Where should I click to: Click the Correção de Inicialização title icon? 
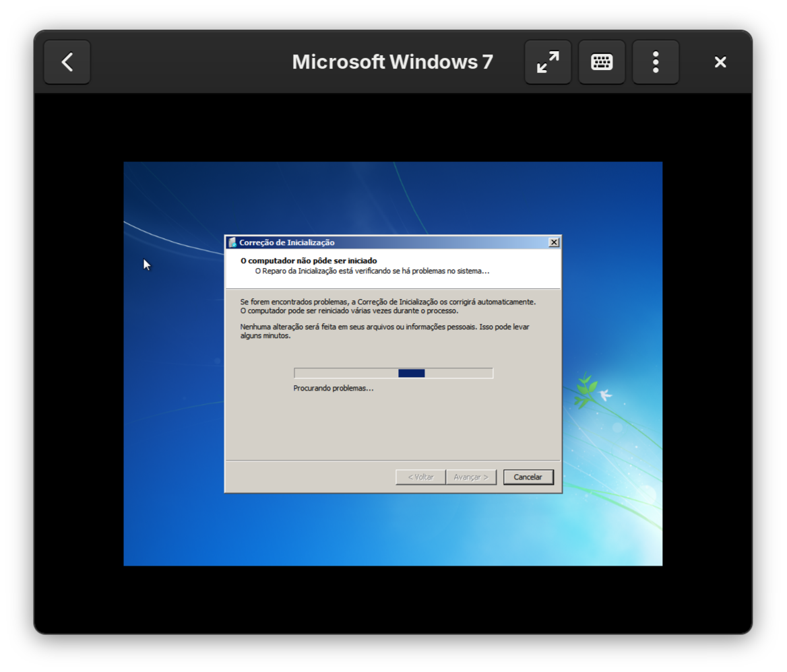(x=232, y=242)
